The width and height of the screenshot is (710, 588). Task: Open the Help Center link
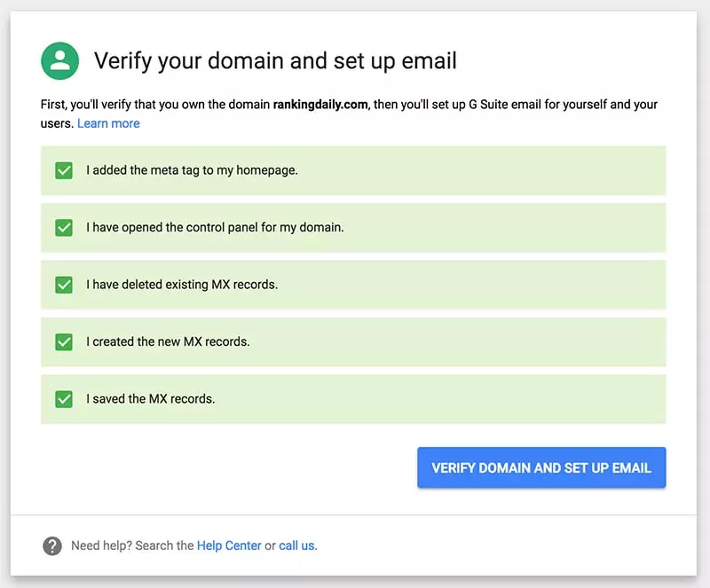(x=229, y=545)
